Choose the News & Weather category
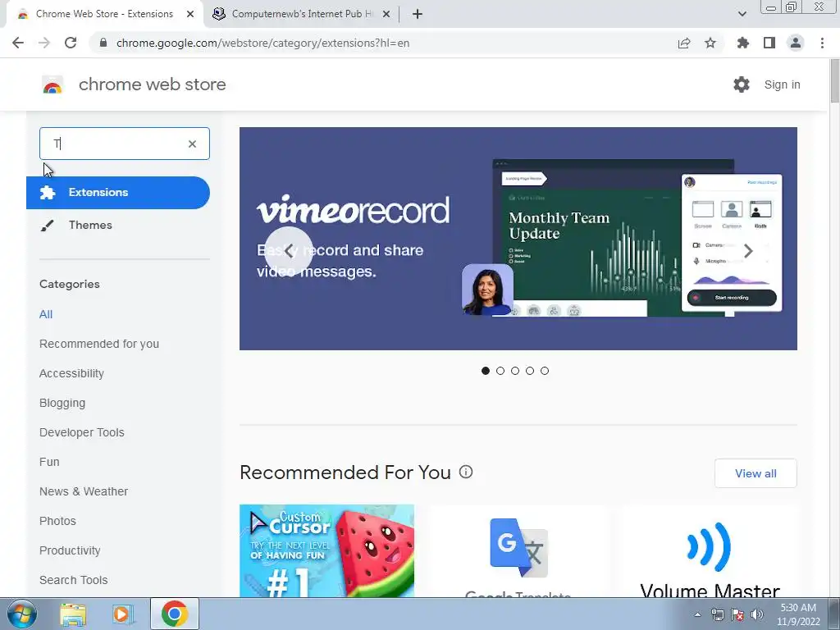The height and width of the screenshot is (630, 840). click(x=84, y=491)
